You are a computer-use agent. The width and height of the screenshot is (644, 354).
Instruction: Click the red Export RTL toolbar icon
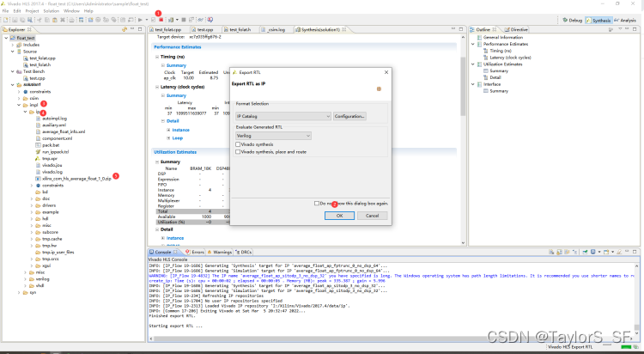(161, 20)
